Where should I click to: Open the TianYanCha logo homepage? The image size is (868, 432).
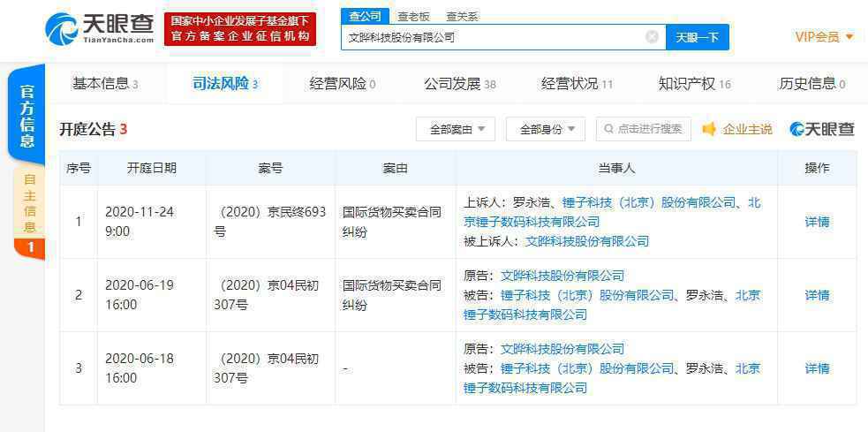click(x=100, y=29)
